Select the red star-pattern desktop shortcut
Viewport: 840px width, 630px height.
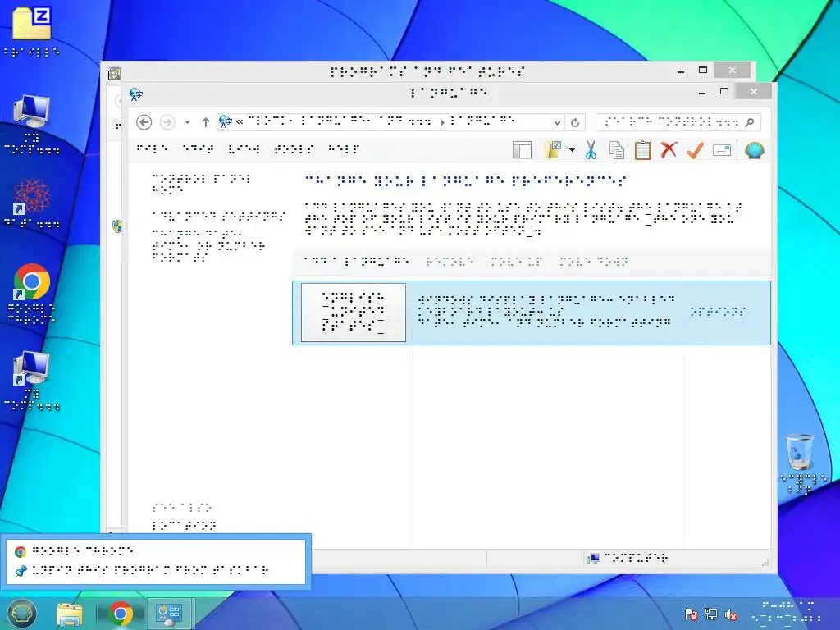[32, 203]
